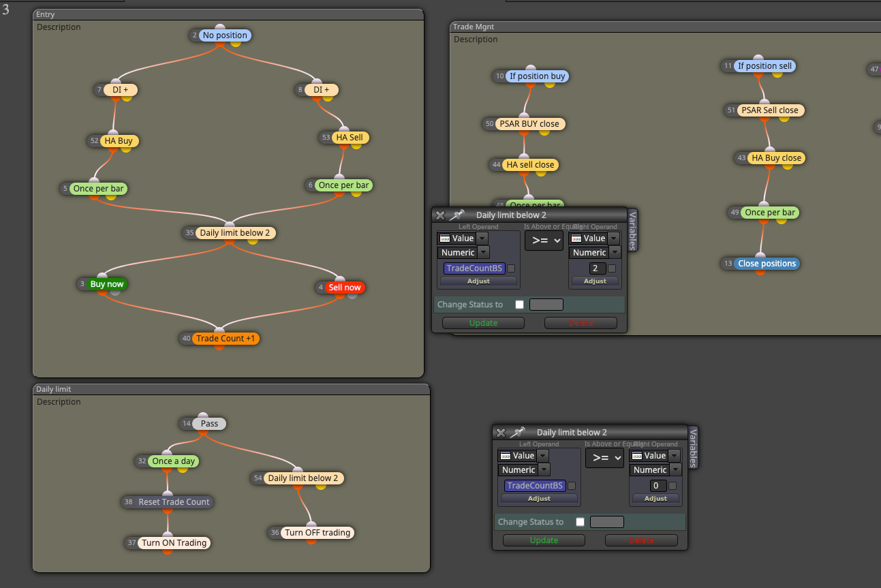Check the box beside the 0 value field
Image resolution: width=881 pixels, height=588 pixels.
click(x=673, y=486)
